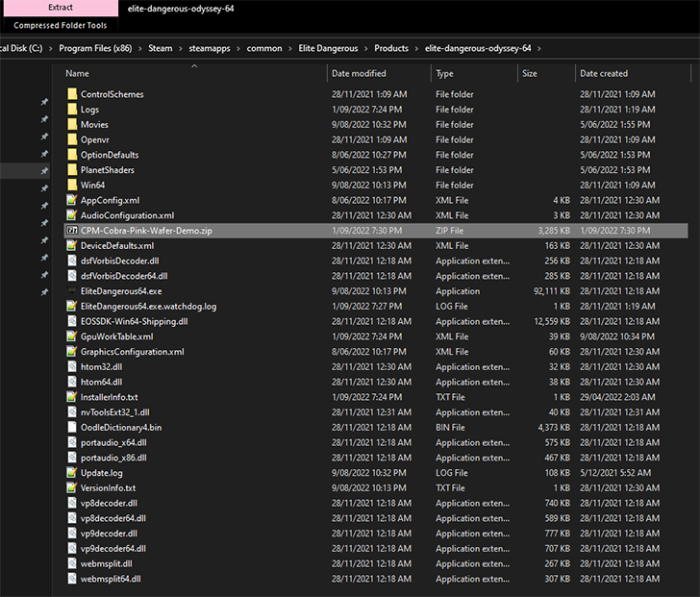
Task: Expand the chevron after Products breadcrumb
Action: tap(416, 49)
